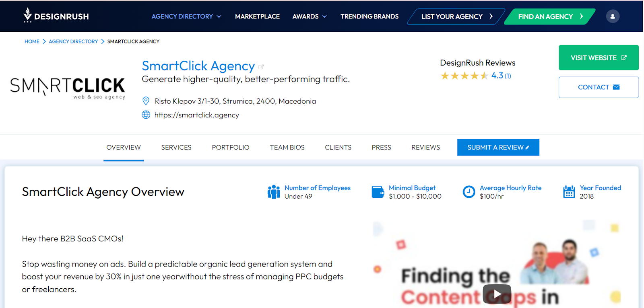Go to Agency Directory breadcrumb link

(73, 41)
